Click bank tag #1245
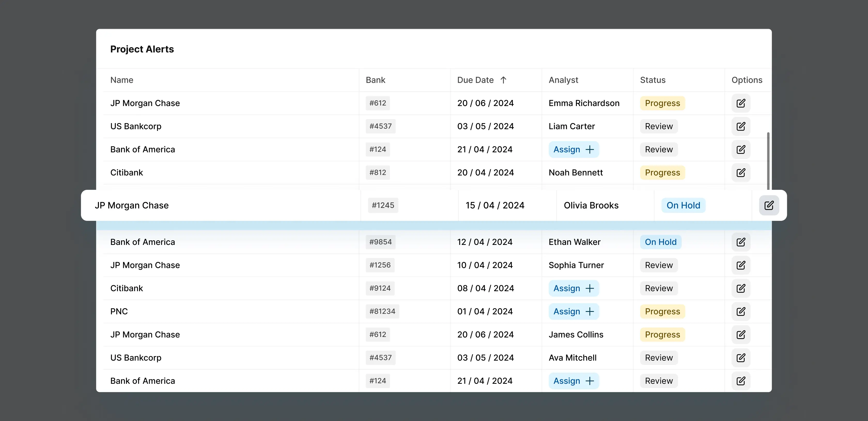The image size is (868, 421). [x=383, y=205]
